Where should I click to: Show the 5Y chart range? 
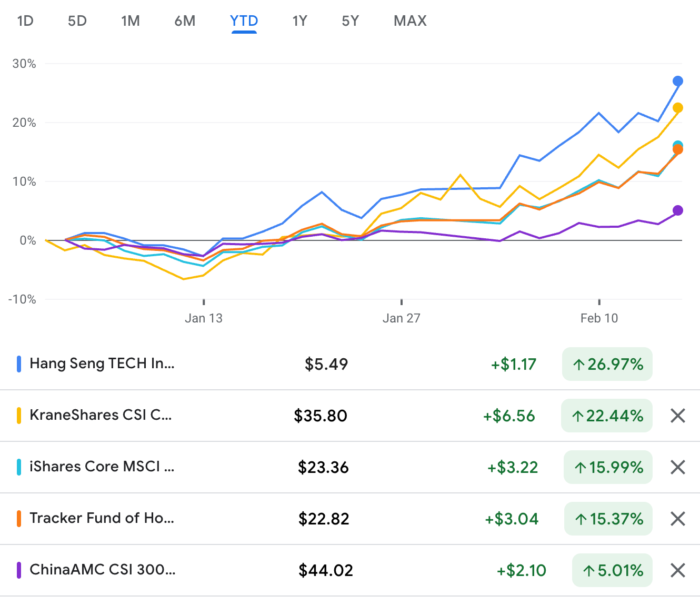(x=350, y=21)
